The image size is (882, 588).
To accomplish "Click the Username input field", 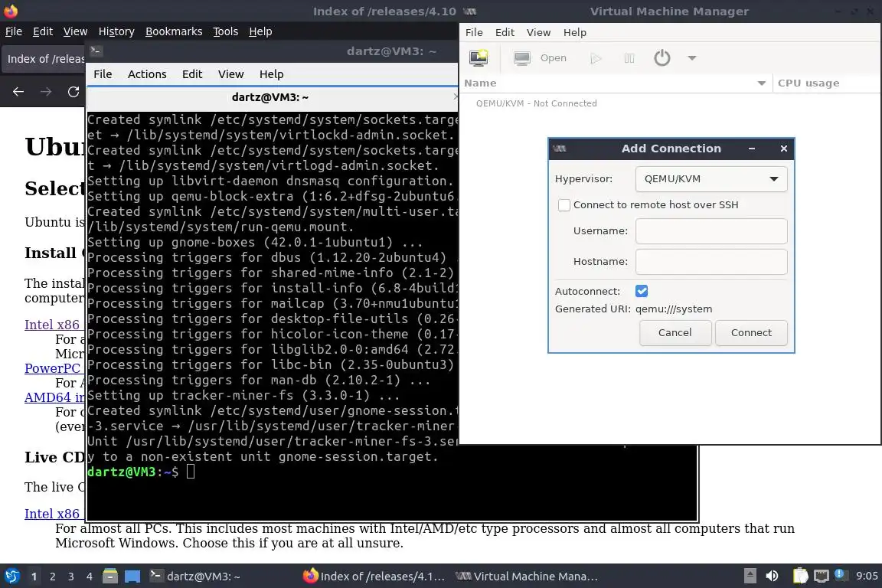I will coord(711,231).
